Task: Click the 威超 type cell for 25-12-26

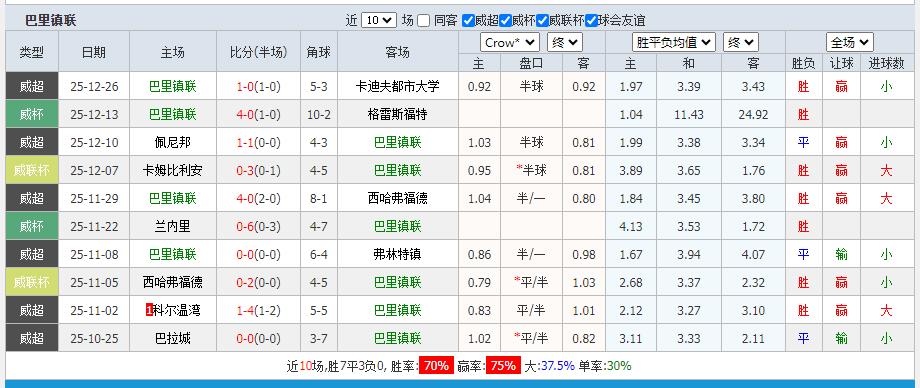Action: pyautogui.click(x=32, y=87)
